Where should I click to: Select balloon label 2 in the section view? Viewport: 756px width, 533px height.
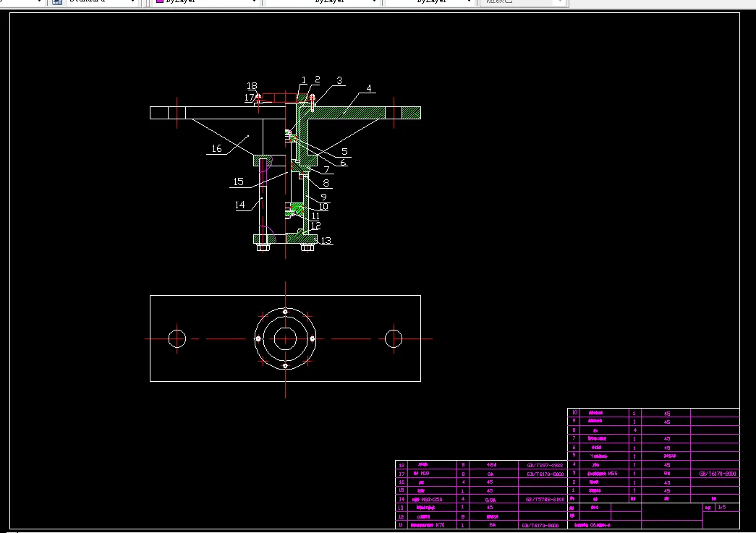[318, 80]
